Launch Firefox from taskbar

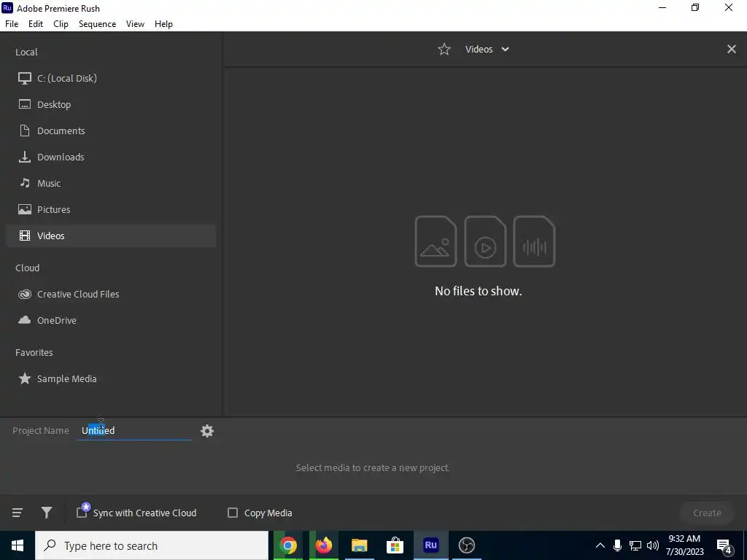point(323,545)
